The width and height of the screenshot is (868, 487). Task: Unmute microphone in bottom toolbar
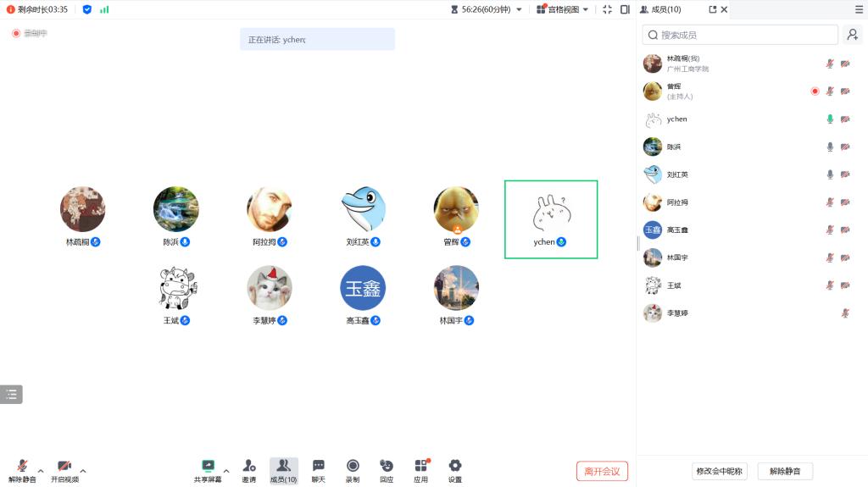pos(22,470)
